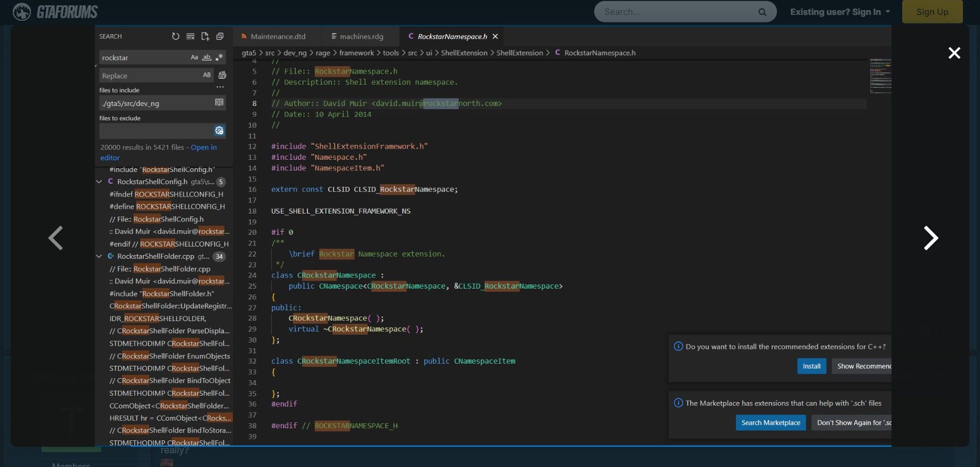This screenshot has width=980, height=467.
Task: Toggle Preserve Case in Replace field
Action: point(207,75)
